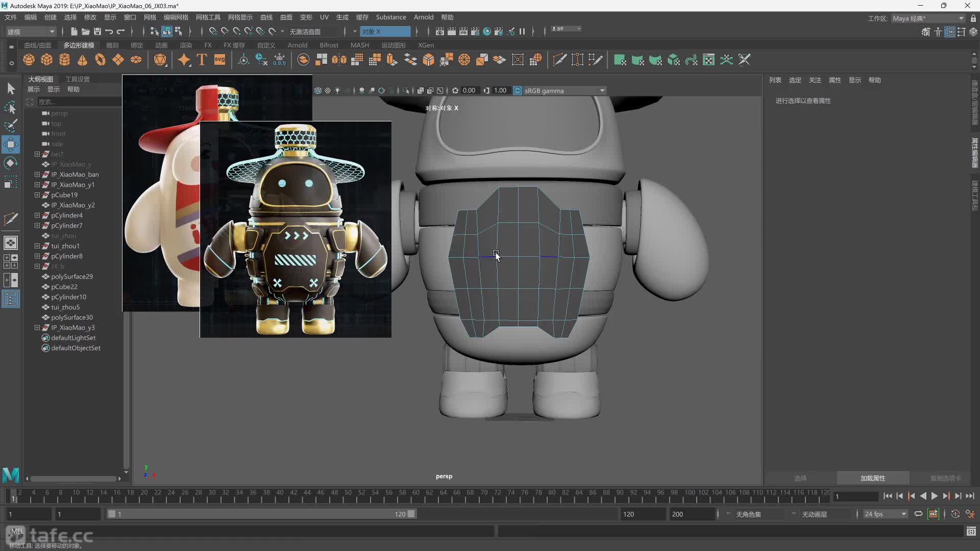Select the Scale tool in toolbox
The width and height of the screenshot is (980, 551).
[11, 182]
